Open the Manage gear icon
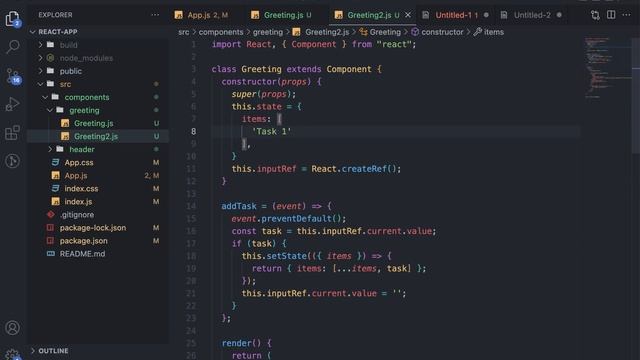Viewport: 640px width, 360px height. (13, 354)
